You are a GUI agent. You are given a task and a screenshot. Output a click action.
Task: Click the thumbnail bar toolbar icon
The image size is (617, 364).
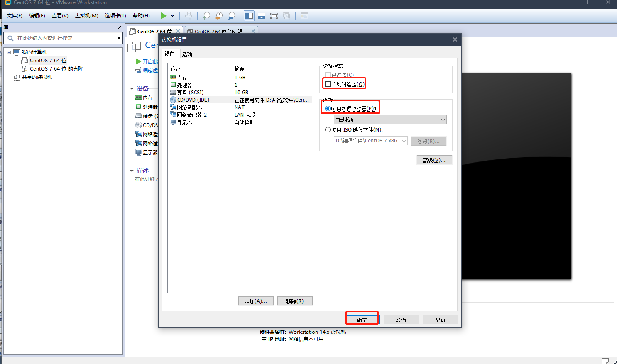click(x=262, y=16)
